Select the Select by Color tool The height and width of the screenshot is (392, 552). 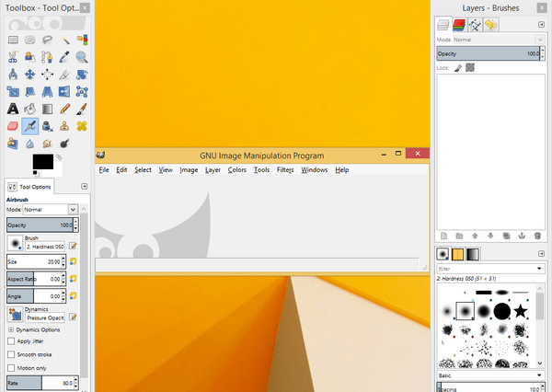point(82,40)
